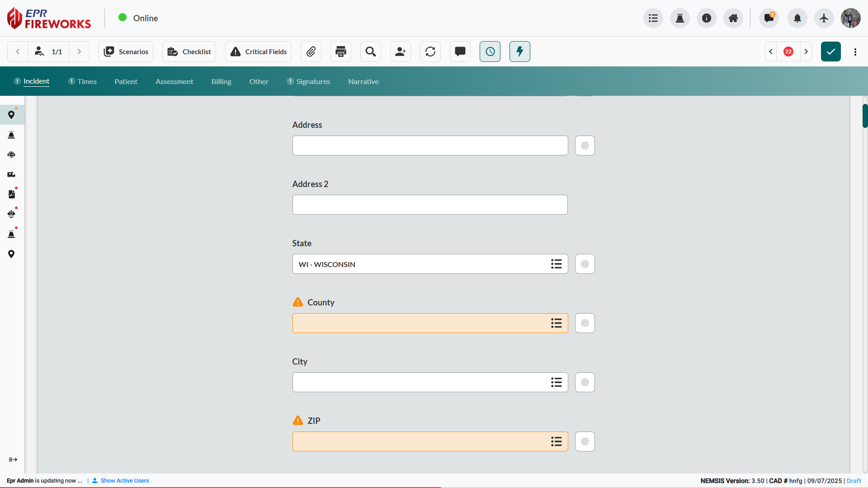Click the lightning bolt quick action
Screen dimensions: 868x488
click(520, 52)
